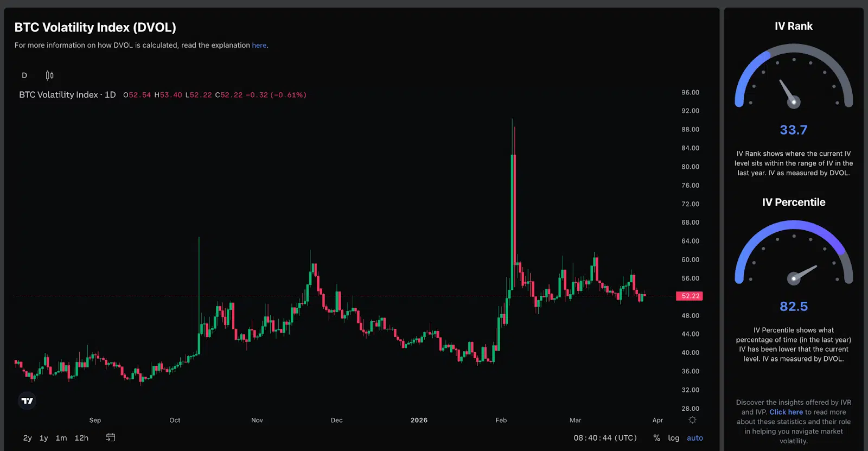Click the Dec time axis label

[337, 420]
